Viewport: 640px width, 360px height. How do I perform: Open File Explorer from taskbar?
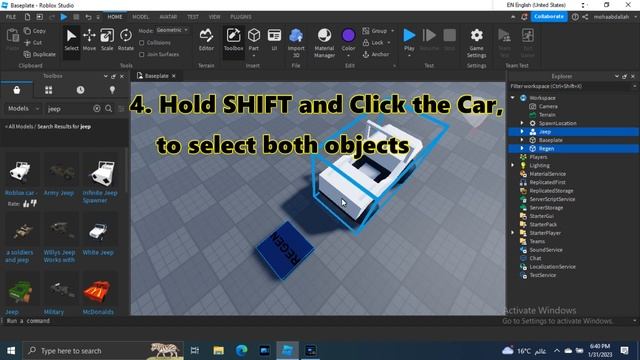point(218,351)
